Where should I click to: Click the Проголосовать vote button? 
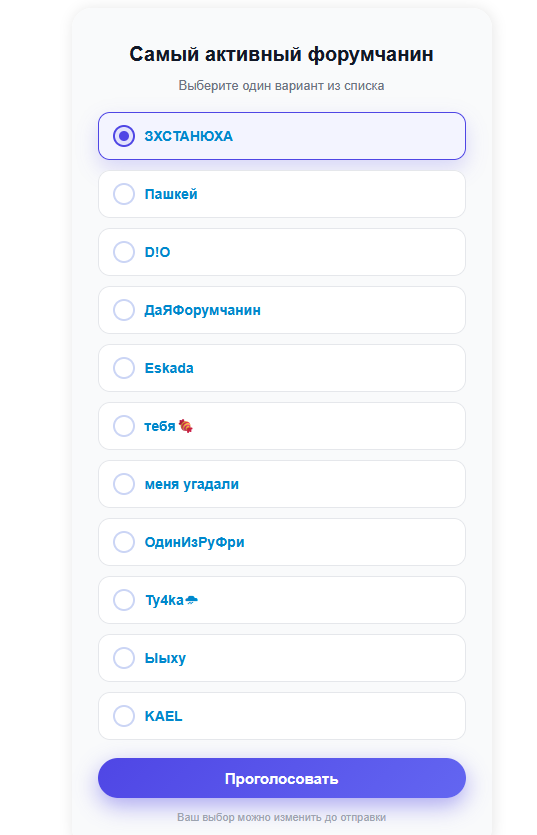point(282,779)
